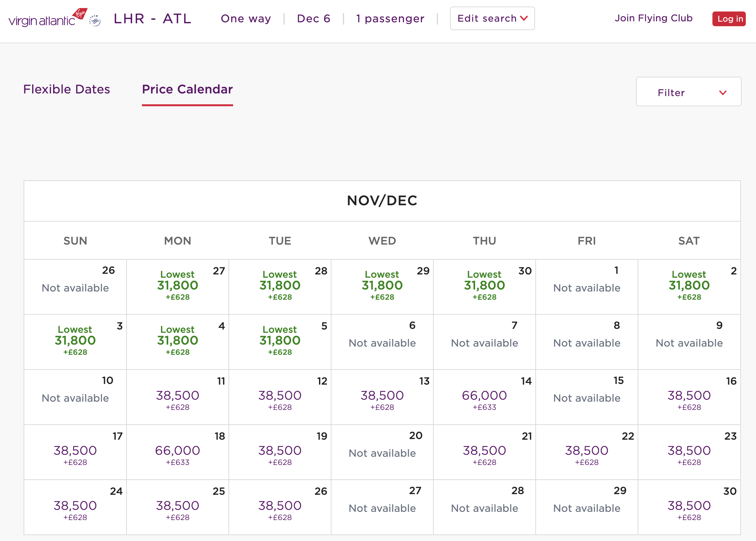Select Friday Dec 22 fare 38,500

tap(587, 452)
